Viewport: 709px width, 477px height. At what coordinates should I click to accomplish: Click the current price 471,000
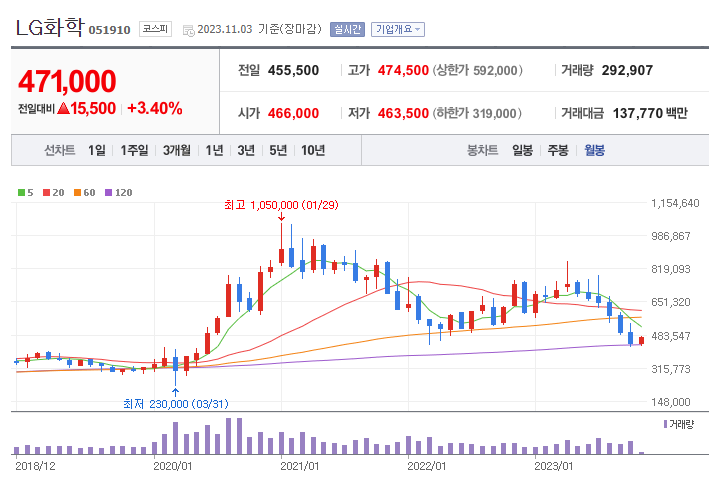[67, 81]
